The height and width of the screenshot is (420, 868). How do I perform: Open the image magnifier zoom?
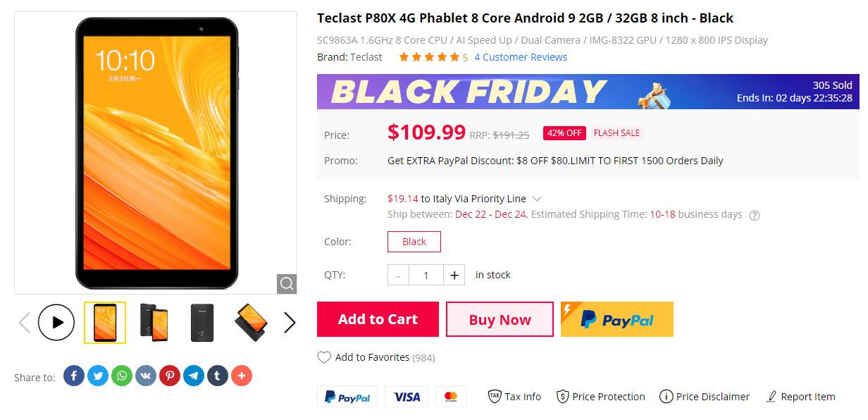coord(286,283)
